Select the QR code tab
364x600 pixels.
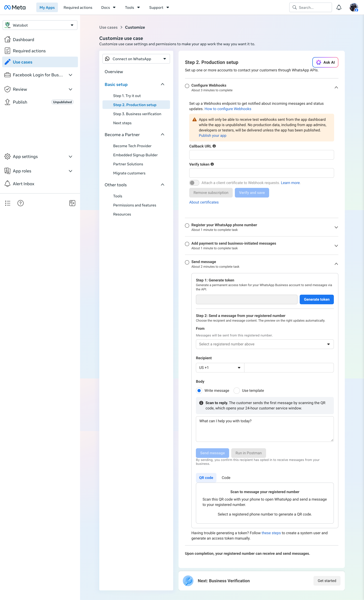click(x=206, y=477)
